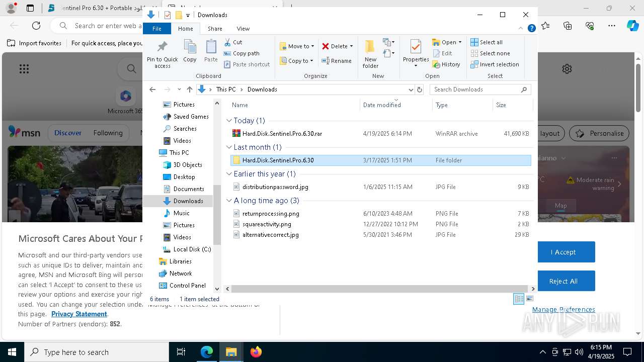Viewport: 644px width, 362px height.
Task: Expand the Open button dropdown arrow
Action: (460, 42)
